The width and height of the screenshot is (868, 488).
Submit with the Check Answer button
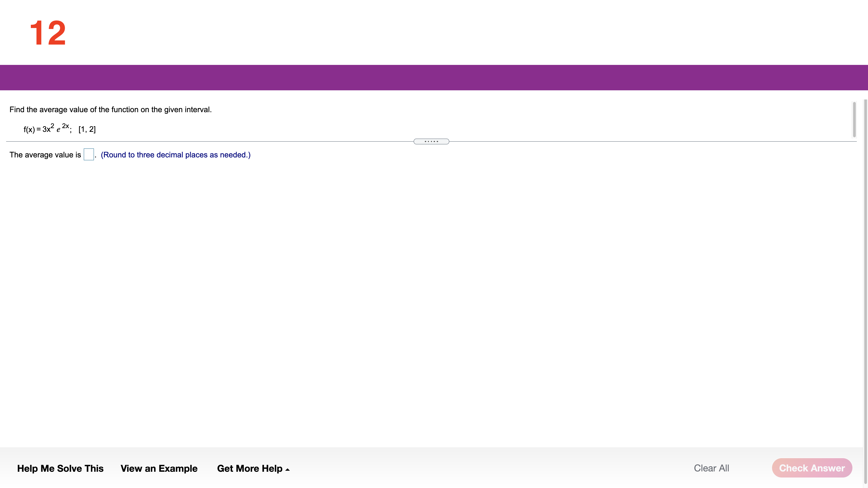(812, 468)
